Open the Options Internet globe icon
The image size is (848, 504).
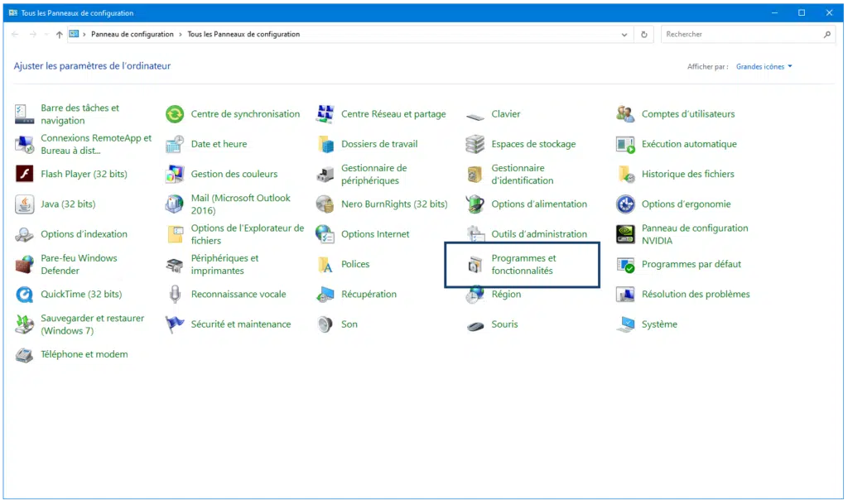pyautogui.click(x=325, y=234)
